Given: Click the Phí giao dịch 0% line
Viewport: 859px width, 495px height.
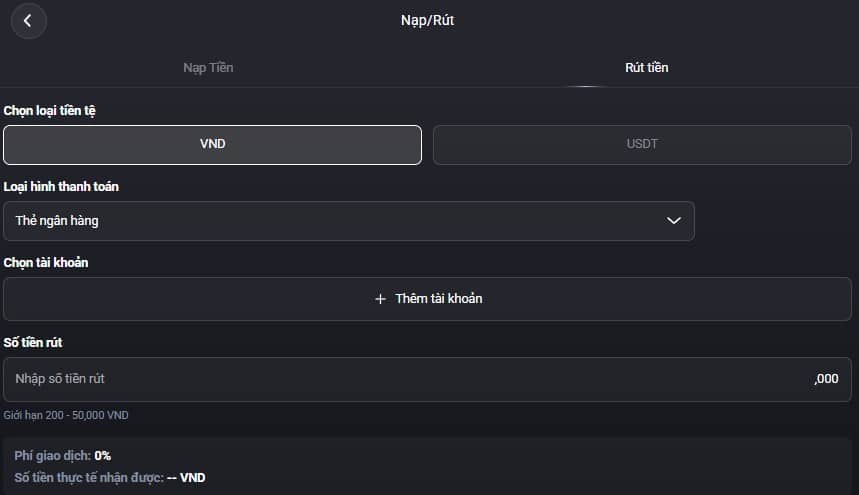Looking at the screenshot, I should (62, 456).
